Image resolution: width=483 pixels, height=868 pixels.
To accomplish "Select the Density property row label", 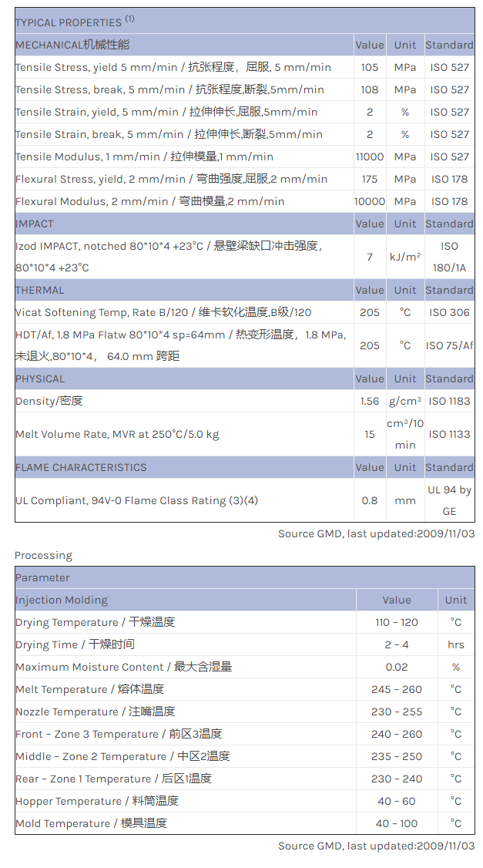I will 49,401.
